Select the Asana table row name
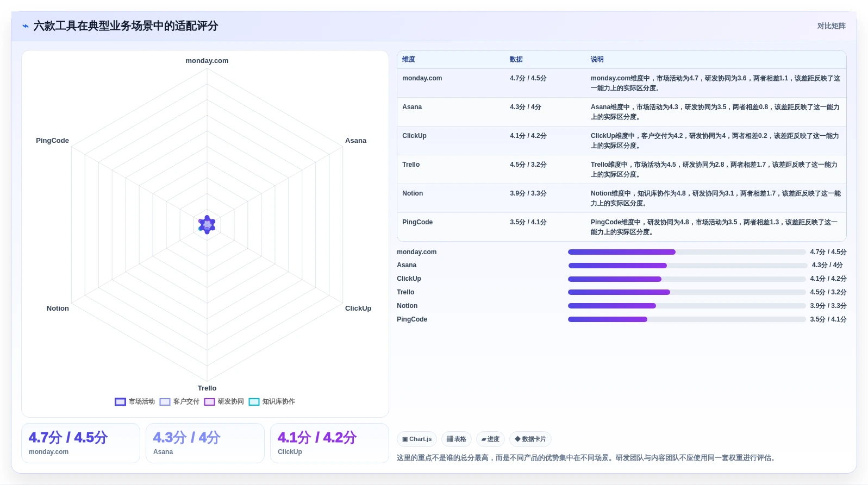The width and height of the screenshot is (868, 485). pos(412,107)
